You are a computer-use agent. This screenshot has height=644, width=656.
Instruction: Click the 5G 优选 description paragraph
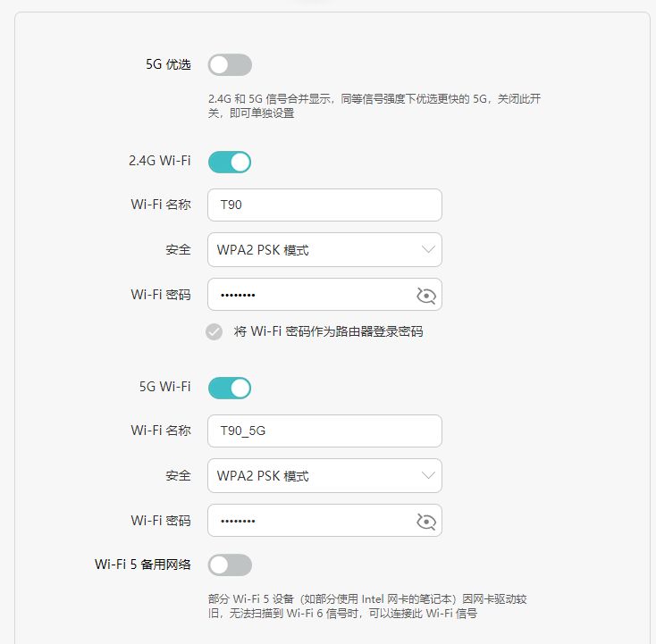click(374, 106)
